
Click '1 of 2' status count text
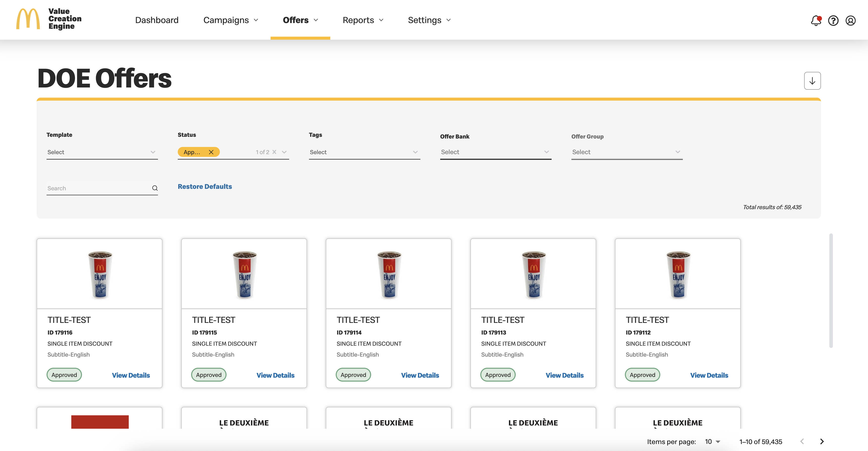tap(262, 152)
